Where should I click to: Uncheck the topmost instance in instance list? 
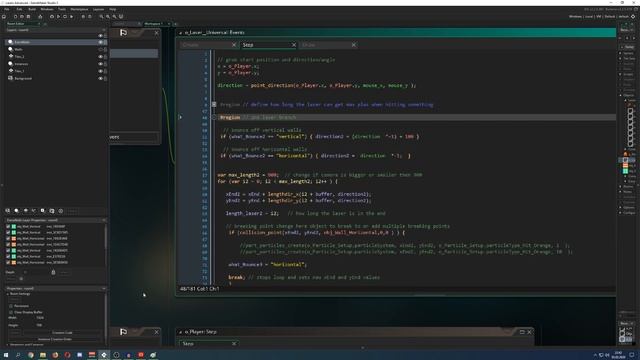click(8, 226)
